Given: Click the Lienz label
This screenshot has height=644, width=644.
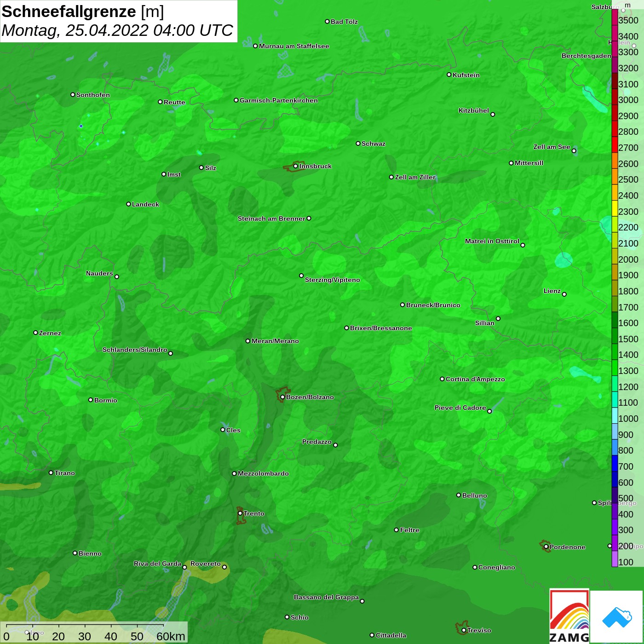Looking at the screenshot, I should (x=552, y=291).
